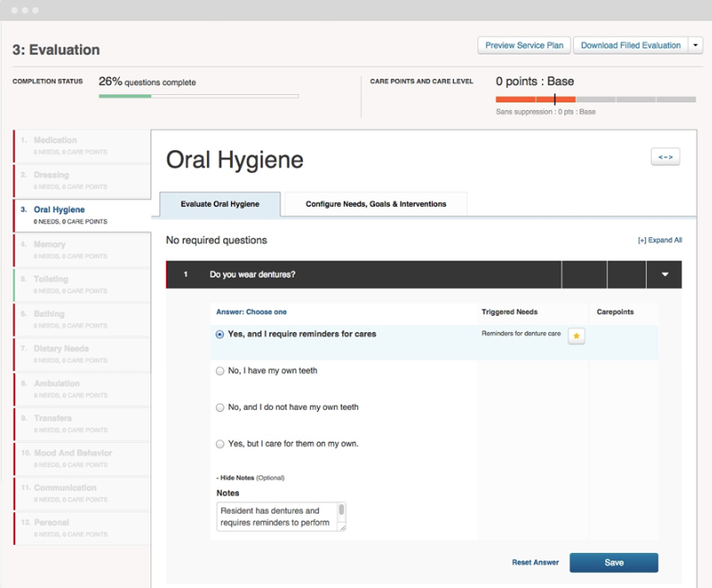The height and width of the screenshot is (588, 712).
Task: Click Preview Service Plan button
Action: (x=524, y=46)
